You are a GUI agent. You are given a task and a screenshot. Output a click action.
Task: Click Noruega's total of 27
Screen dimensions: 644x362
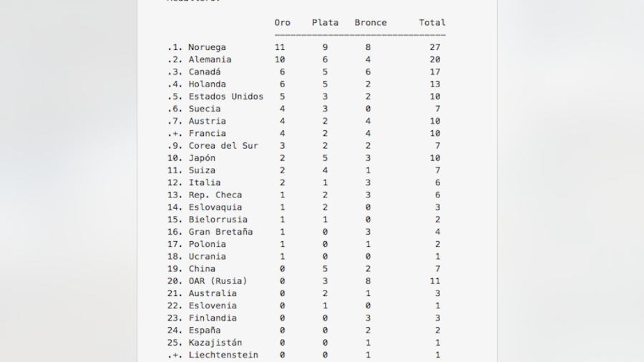(435, 47)
